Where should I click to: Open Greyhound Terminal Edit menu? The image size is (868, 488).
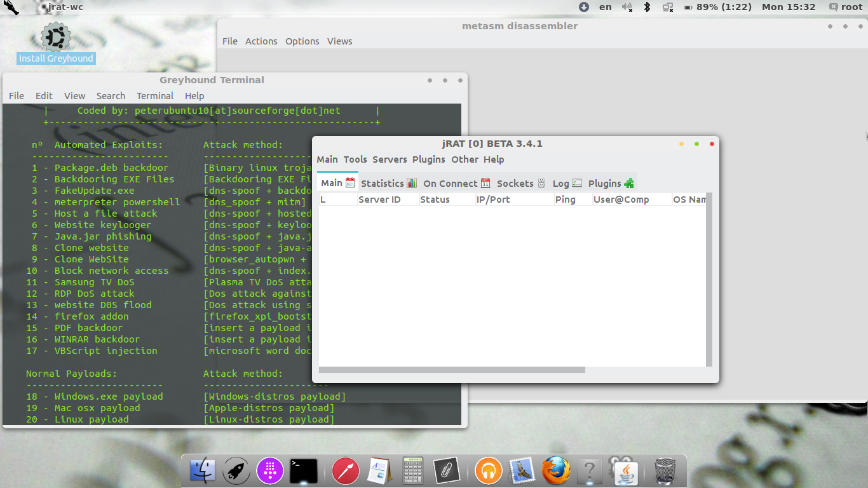44,96
